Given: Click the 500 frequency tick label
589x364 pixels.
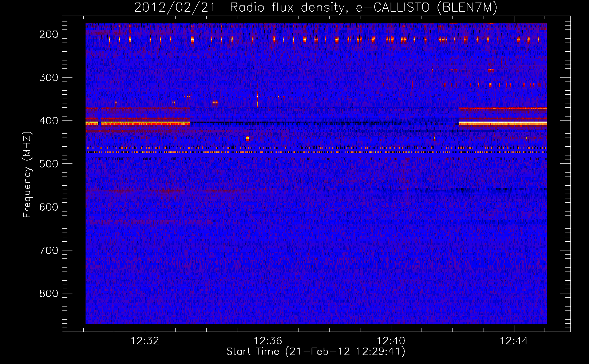Looking at the screenshot, I should tap(49, 164).
